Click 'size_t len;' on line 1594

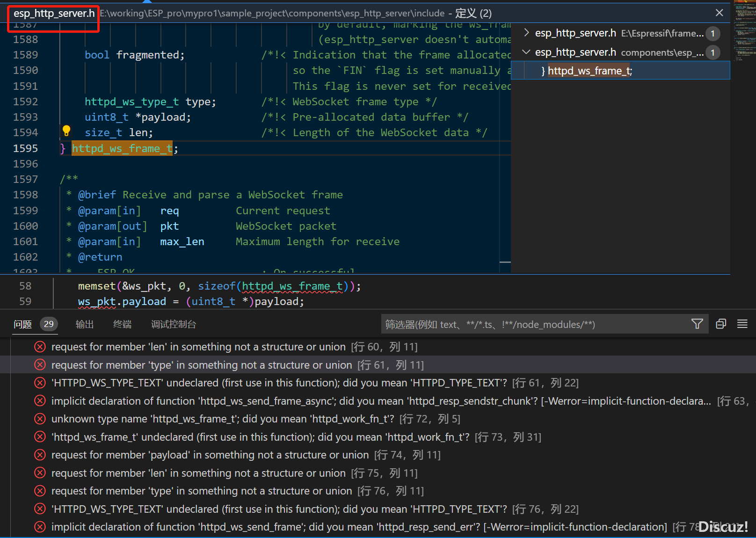point(119,132)
